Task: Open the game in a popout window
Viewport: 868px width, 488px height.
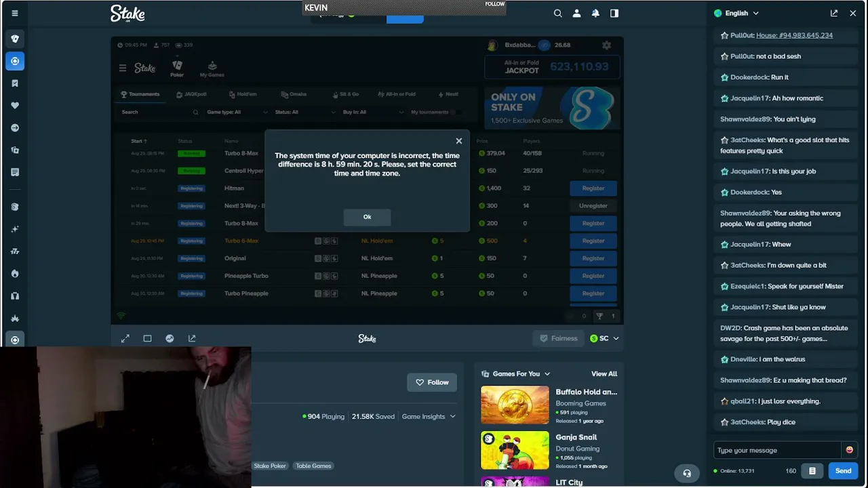Action: [x=192, y=338]
